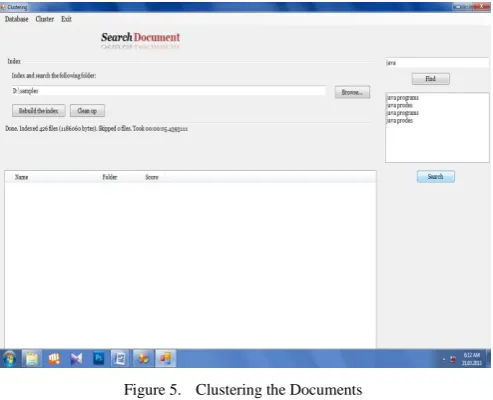
Task: Click the Clean up button
Action: [87, 111]
